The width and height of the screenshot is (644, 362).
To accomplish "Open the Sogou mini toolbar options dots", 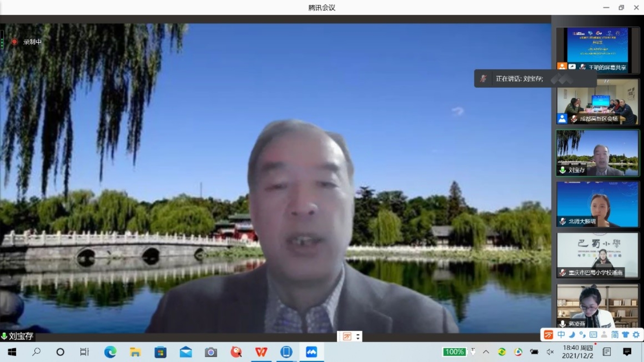I will pos(358,336).
